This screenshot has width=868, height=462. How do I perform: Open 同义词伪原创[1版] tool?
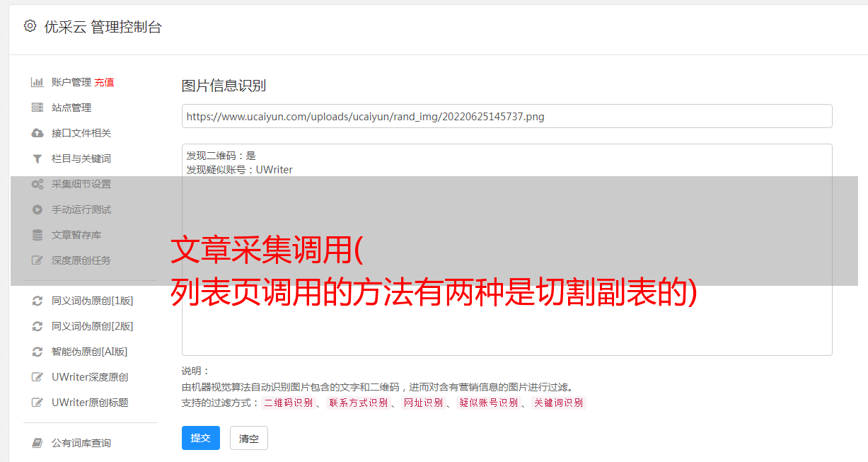coord(93,301)
